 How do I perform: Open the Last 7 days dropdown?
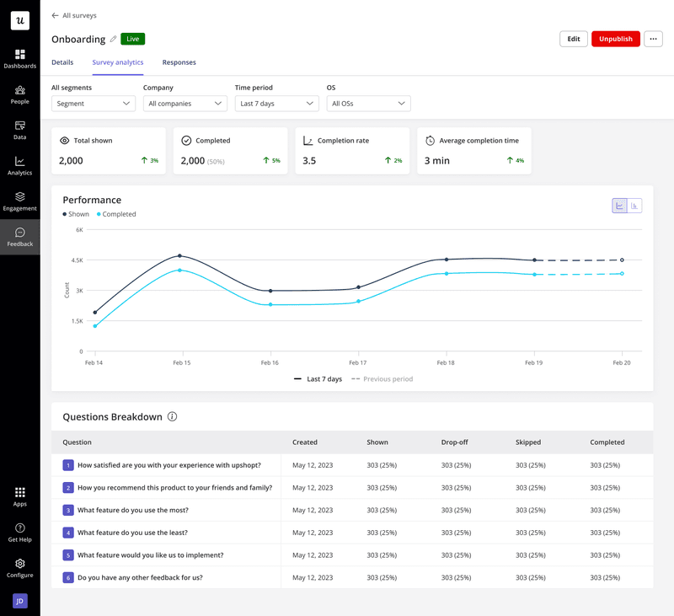(x=276, y=104)
